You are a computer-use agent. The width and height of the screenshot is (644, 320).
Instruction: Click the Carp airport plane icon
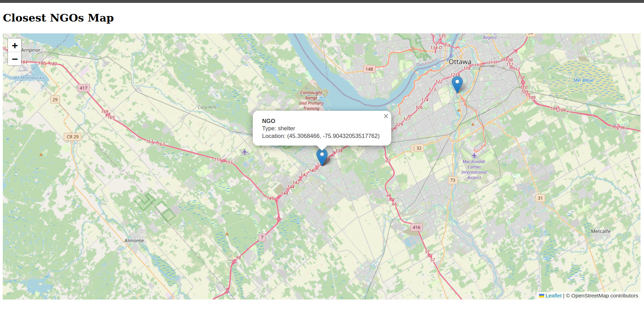[245, 152]
